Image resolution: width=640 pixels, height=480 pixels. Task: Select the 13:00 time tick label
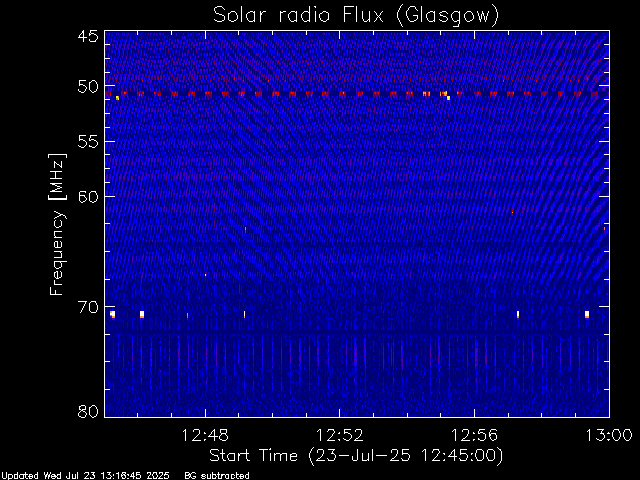point(609,435)
